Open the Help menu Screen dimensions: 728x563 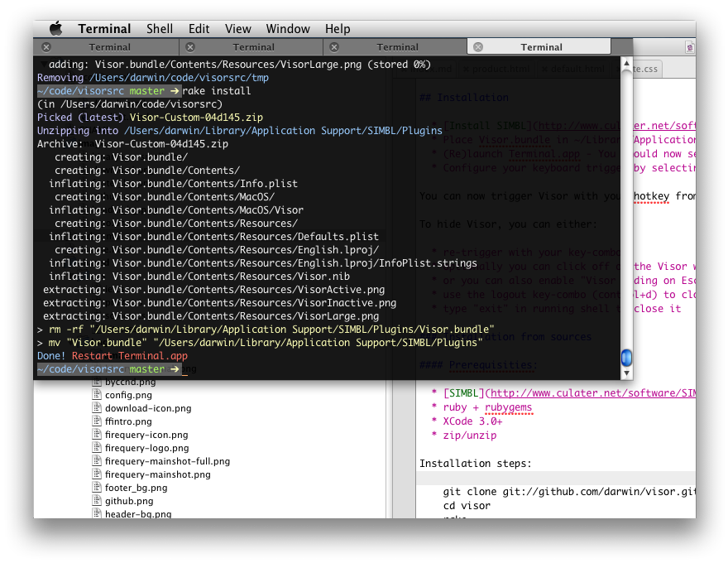(338, 29)
